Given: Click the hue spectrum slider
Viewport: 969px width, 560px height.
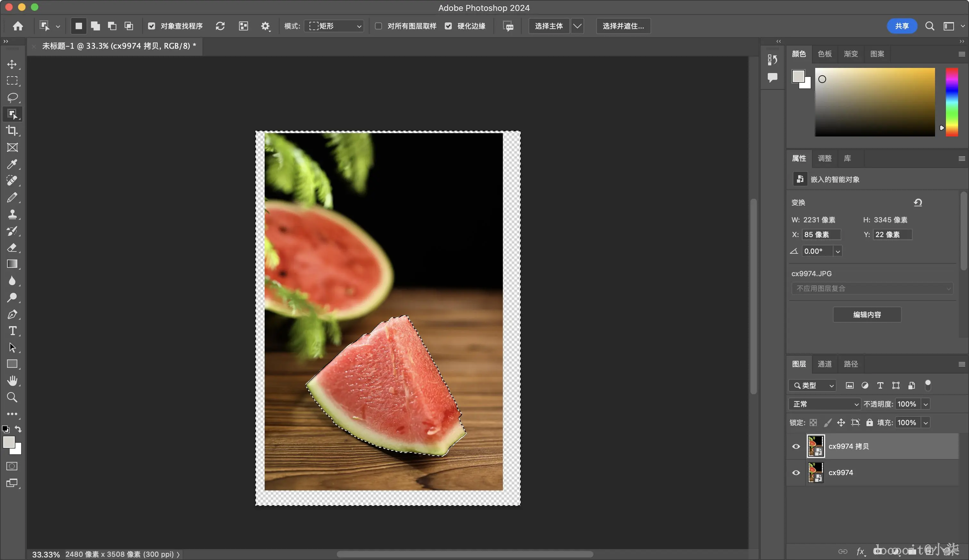Looking at the screenshot, I should (952, 102).
